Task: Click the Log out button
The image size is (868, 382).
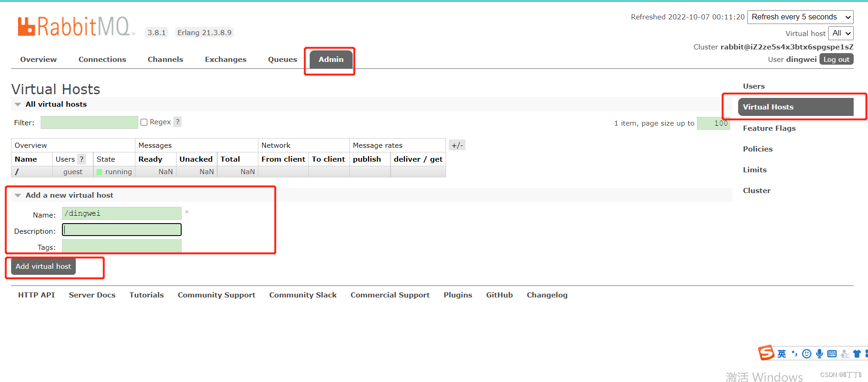Action: coord(836,59)
